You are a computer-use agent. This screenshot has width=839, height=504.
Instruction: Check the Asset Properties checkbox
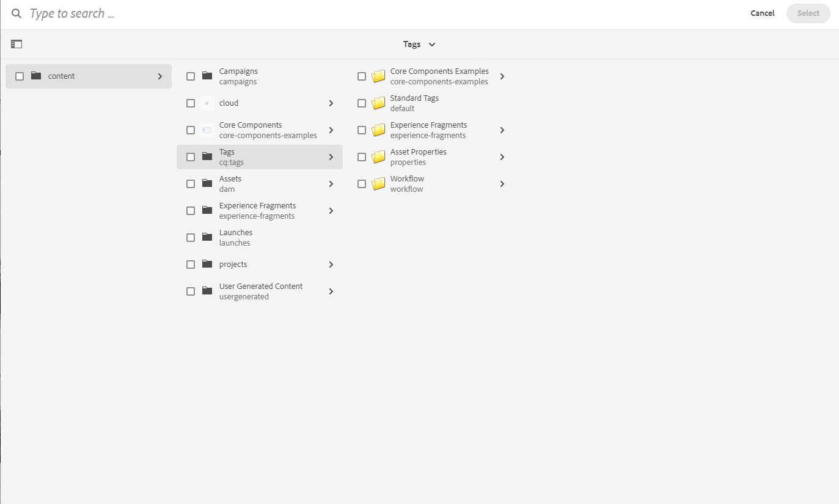point(362,157)
